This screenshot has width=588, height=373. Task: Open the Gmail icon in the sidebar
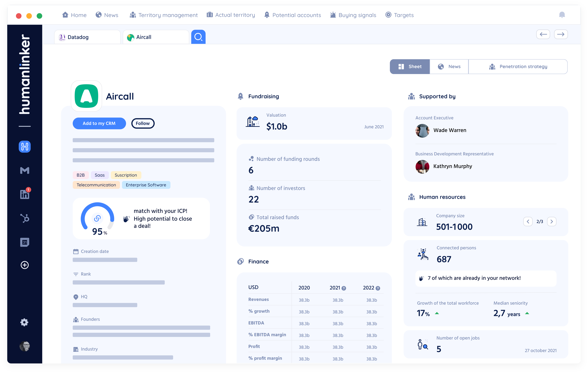tap(24, 170)
